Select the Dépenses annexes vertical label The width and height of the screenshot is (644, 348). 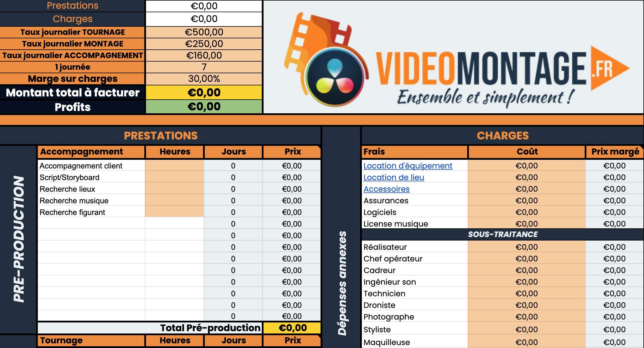pyautogui.click(x=342, y=283)
